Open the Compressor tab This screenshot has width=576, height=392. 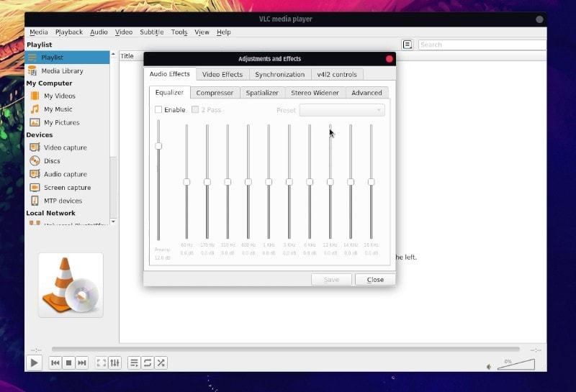pyautogui.click(x=215, y=93)
